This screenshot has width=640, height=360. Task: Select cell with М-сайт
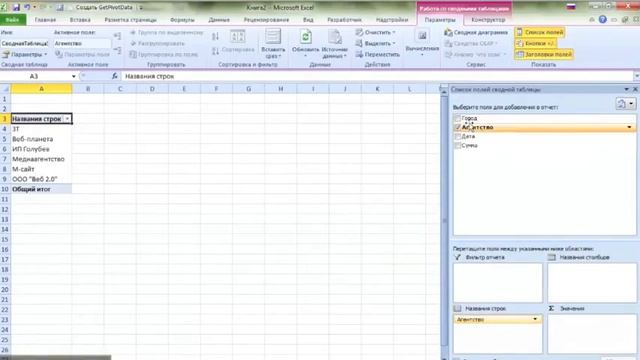41,169
